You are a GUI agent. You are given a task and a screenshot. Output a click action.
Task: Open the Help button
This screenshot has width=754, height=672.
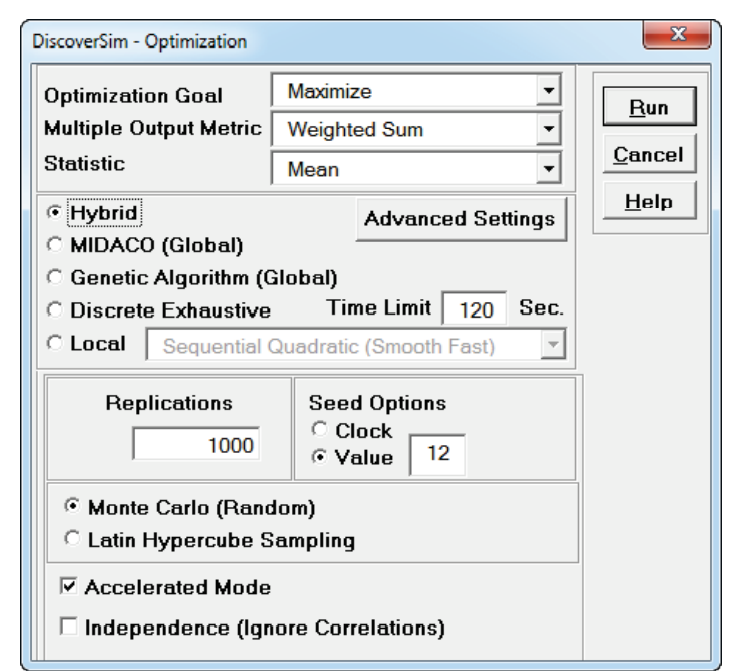(648, 201)
